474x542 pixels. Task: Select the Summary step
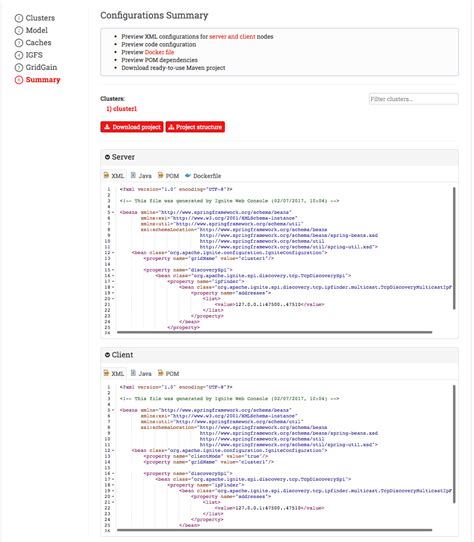pyautogui.click(x=37, y=80)
